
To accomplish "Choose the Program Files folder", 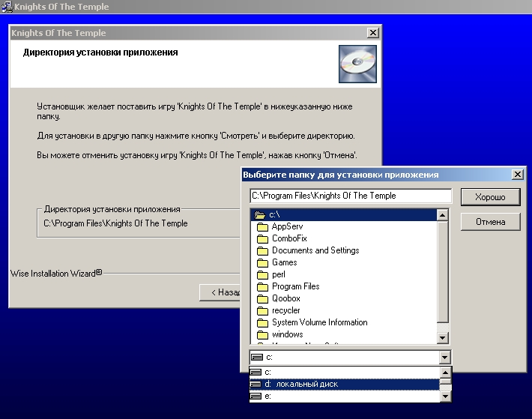I will [x=295, y=286].
